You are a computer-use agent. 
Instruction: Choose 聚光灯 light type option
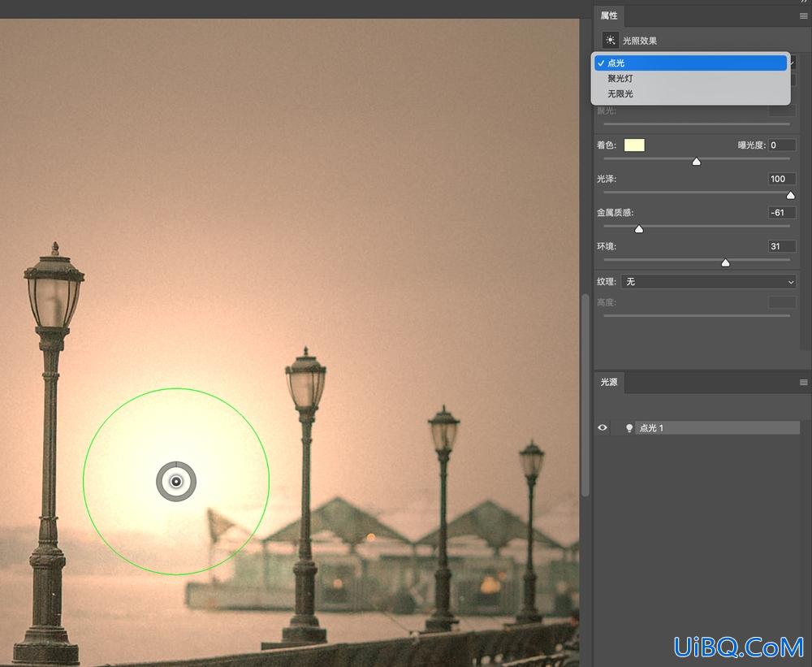click(690, 78)
